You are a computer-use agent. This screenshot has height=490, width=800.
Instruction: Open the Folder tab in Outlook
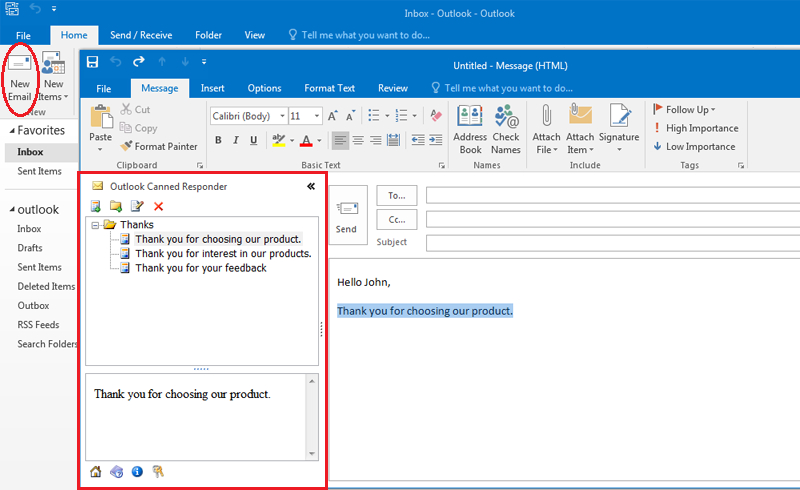click(208, 35)
